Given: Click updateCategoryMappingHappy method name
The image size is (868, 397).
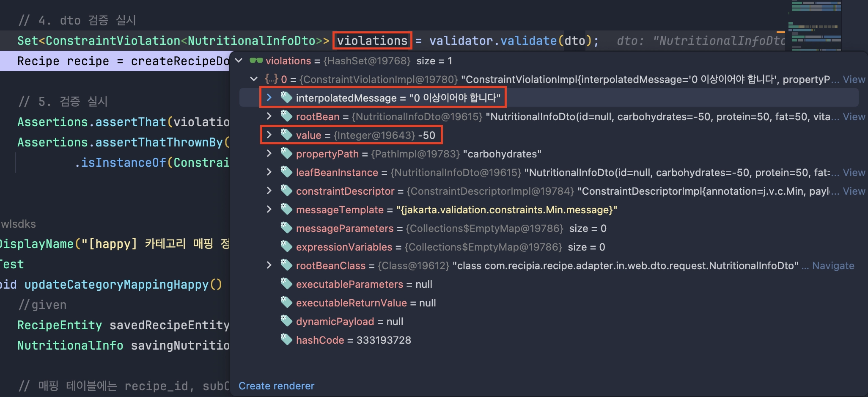Looking at the screenshot, I should pyautogui.click(x=116, y=284).
